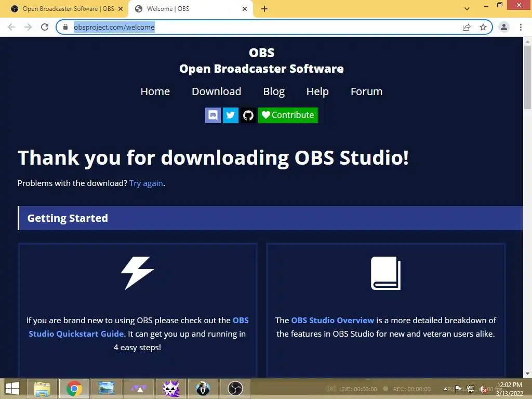Click the taskbar clock showing 12:02 PM
This screenshot has width=532, height=399.
pos(509,389)
